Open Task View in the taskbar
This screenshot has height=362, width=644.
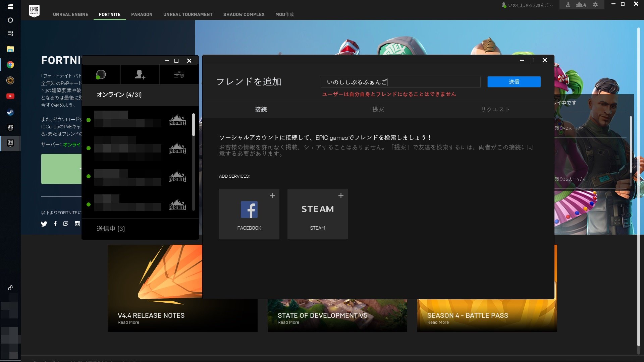click(10, 33)
